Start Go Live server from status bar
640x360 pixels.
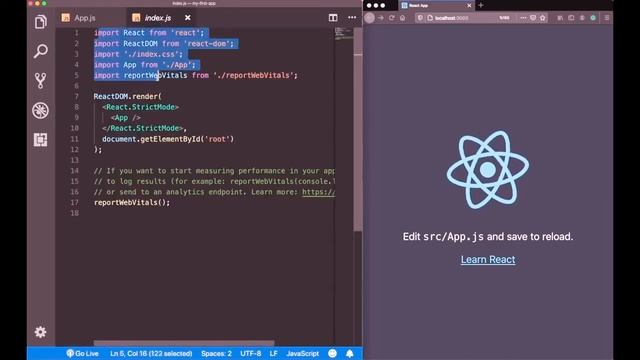[83, 353]
